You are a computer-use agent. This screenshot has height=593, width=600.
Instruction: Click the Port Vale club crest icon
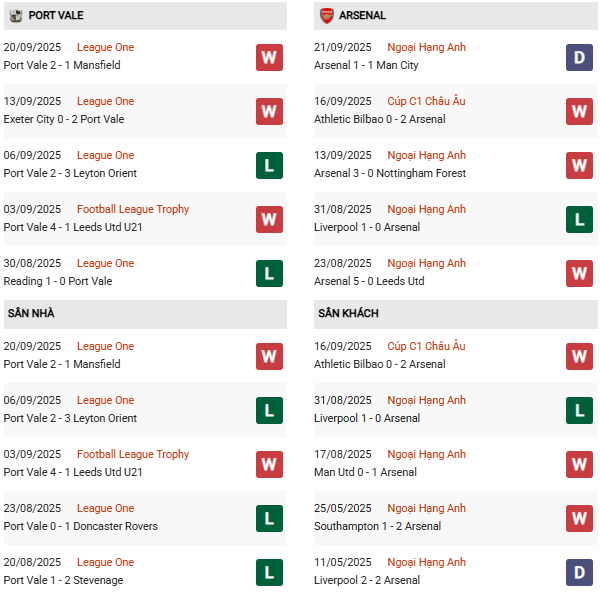(x=16, y=16)
